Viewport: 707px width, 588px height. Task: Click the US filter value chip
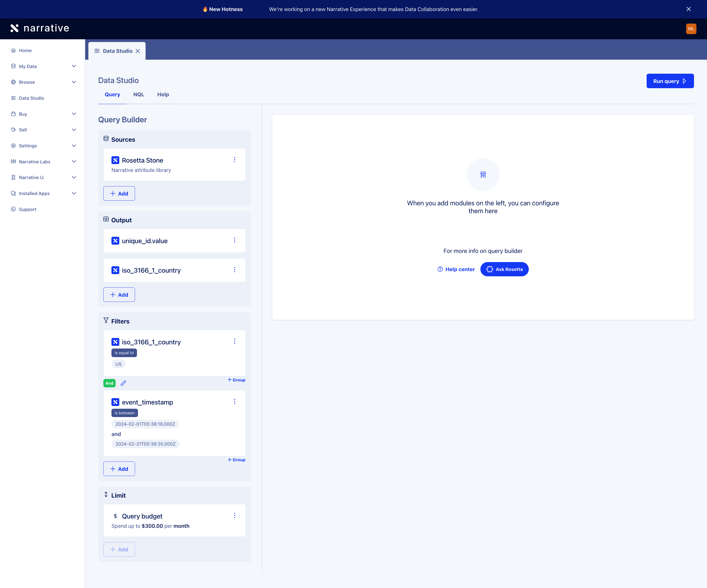click(119, 364)
